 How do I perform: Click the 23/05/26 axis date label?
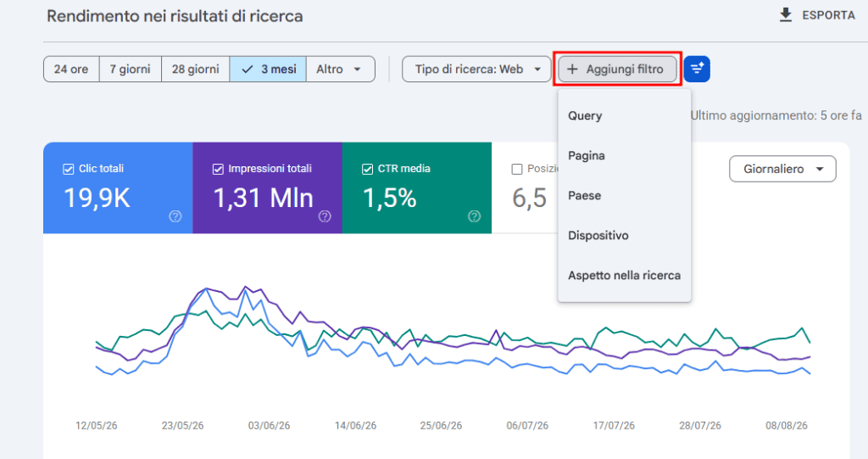pyautogui.click(x=183, y=426)
